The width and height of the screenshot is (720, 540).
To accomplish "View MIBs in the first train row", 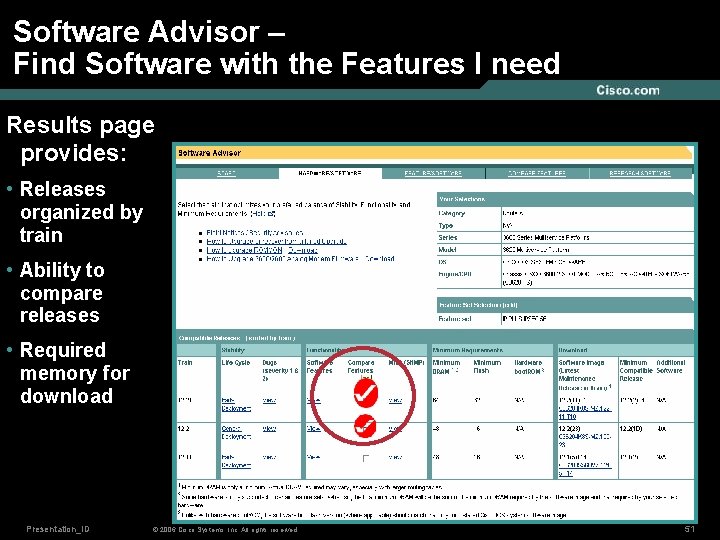I will (395, 400).
